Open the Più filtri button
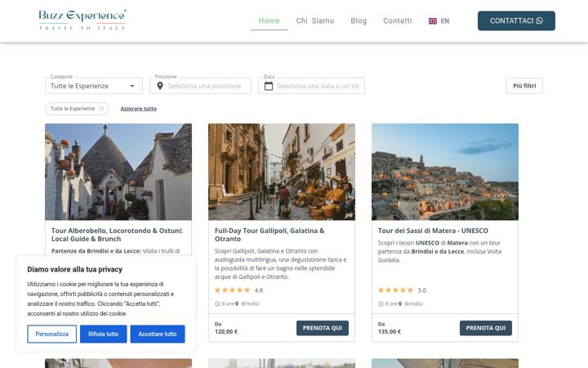 pos(524,86)
